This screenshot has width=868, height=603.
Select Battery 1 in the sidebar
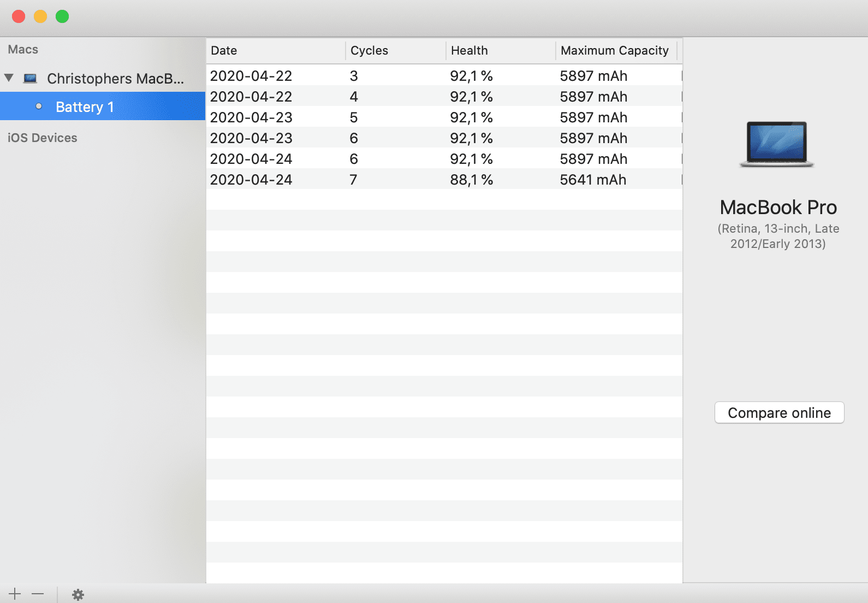103,107
